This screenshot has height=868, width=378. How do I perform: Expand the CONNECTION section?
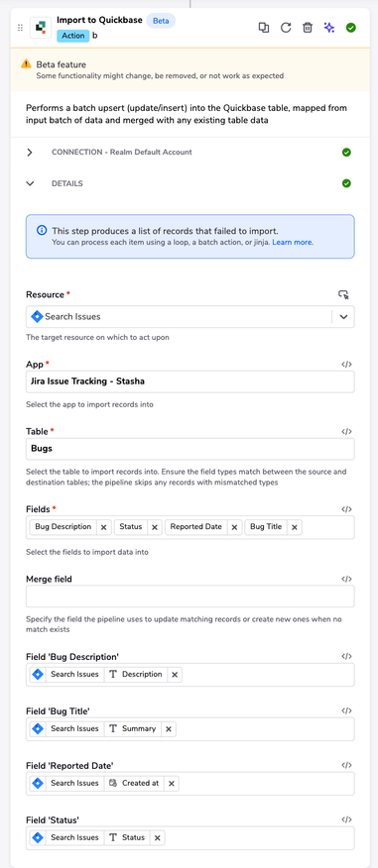(30, 153)
